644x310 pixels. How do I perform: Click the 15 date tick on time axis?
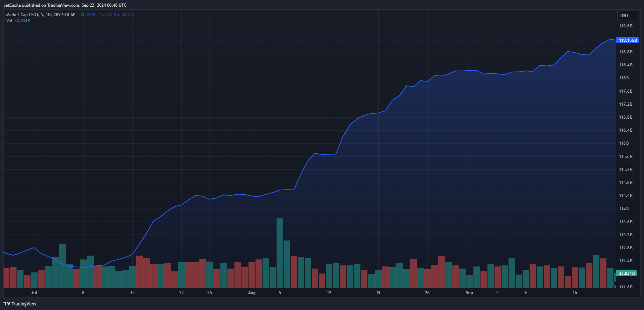coord(132,293)
